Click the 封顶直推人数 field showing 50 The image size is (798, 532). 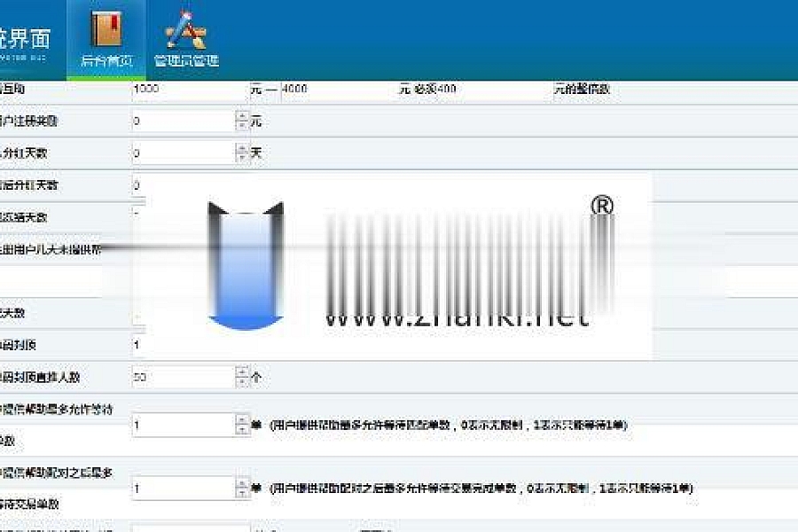click(x=184, y=377)
